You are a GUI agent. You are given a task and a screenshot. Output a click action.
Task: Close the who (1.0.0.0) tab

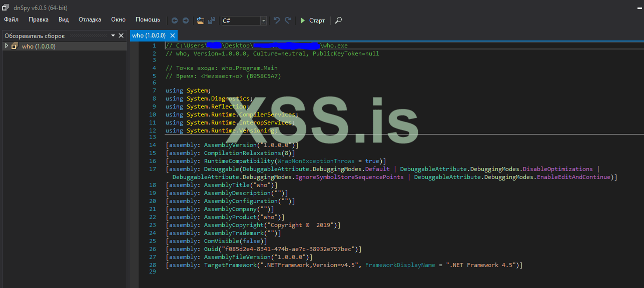(173, 35)
